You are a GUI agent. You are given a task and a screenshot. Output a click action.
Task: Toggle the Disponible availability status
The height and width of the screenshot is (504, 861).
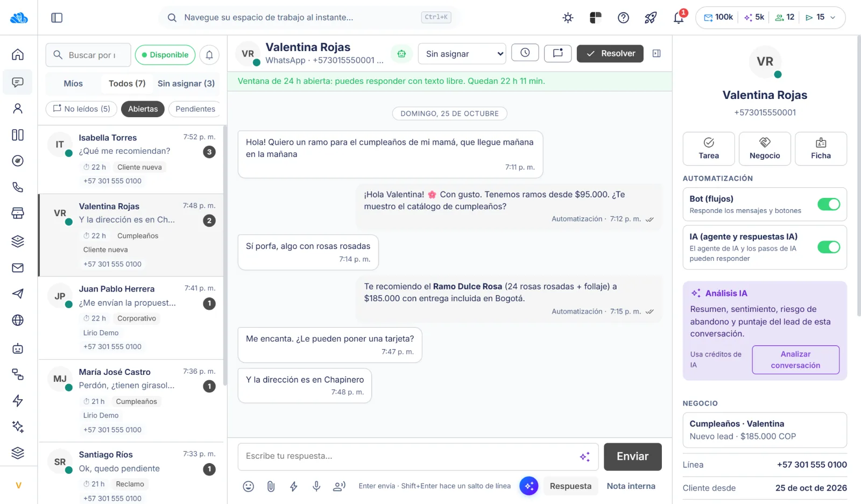[x=165, y=55]
